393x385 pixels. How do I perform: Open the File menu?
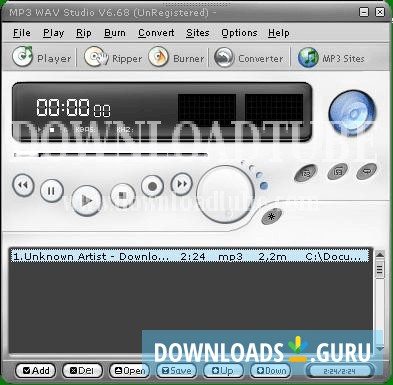tap(22, 33)
